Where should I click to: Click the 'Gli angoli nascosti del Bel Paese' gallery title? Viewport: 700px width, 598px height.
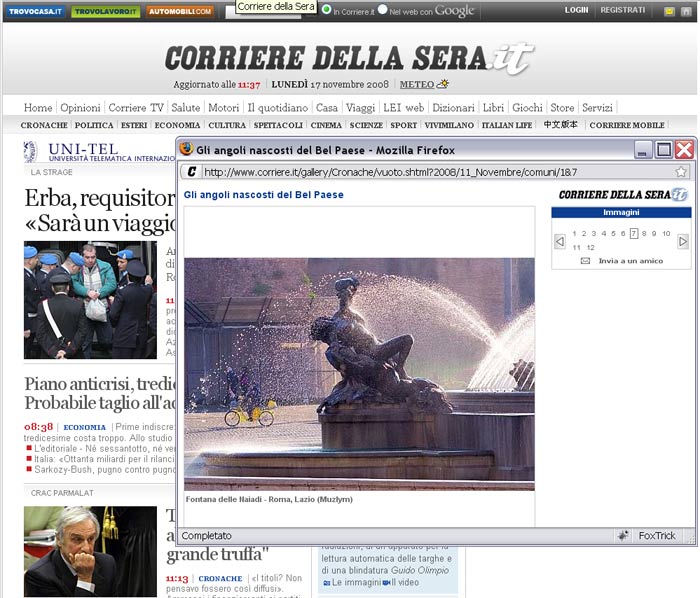pyautogui.click(x=263, y=195)
